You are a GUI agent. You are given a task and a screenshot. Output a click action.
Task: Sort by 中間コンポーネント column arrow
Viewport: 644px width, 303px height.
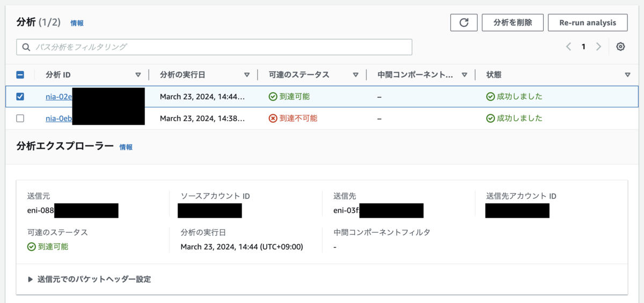464,75
